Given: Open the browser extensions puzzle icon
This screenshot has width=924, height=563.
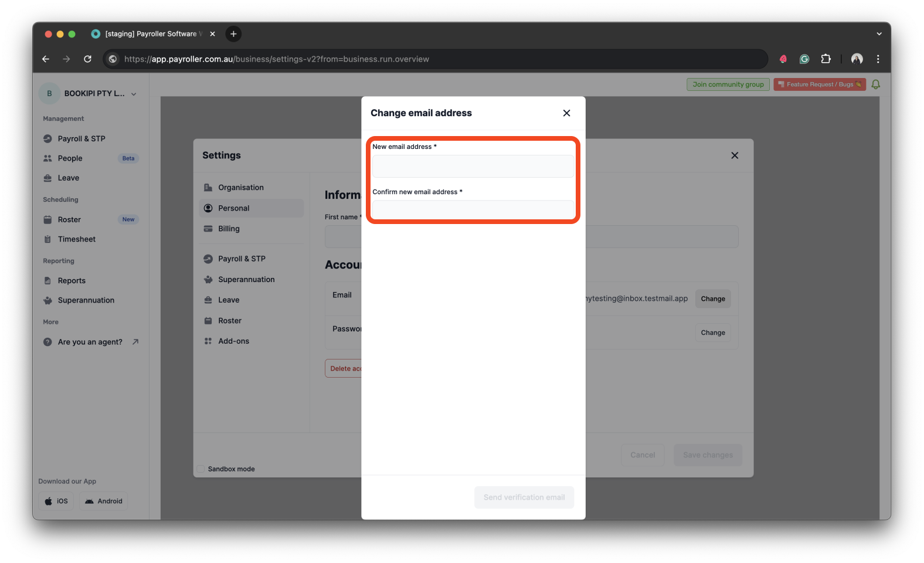Looking at the screenshot, I should 826,59.
